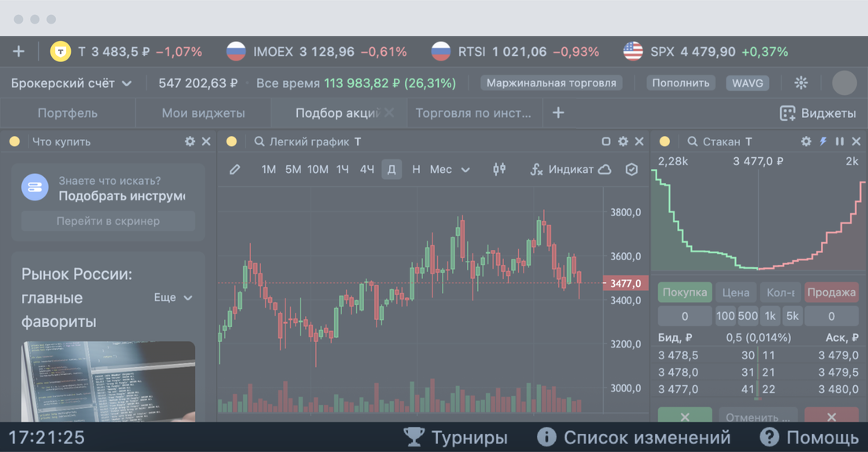Screen dimensions: 868x452
Task: Click the Пополнить button
Action: point(680,83)
